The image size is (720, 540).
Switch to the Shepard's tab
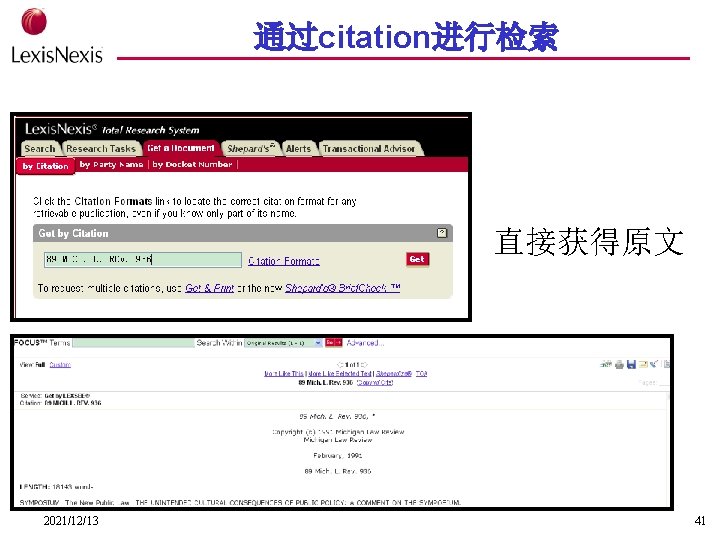[x=250, y=149]
